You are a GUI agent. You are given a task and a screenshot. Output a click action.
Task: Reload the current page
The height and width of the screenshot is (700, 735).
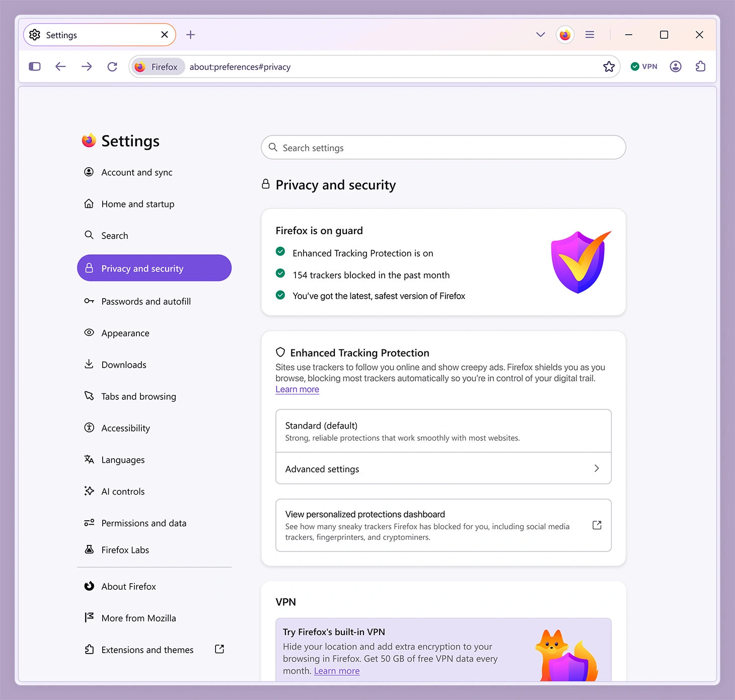tap(112, 66)
